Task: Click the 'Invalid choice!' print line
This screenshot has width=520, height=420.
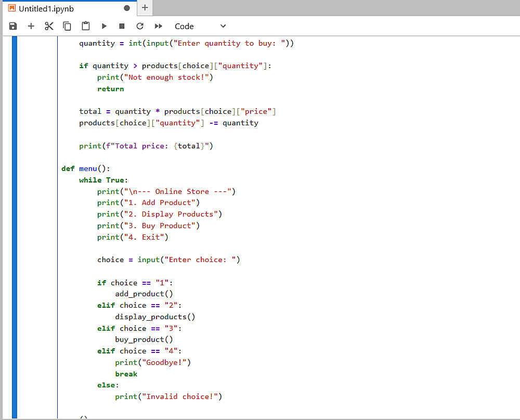Action: [x=168, y=397]
